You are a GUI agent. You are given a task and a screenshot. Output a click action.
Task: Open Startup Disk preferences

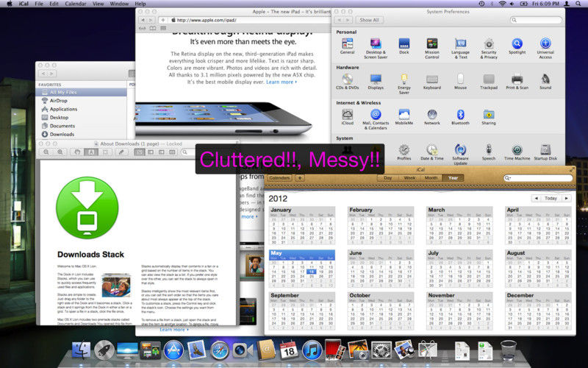(545, 152)
